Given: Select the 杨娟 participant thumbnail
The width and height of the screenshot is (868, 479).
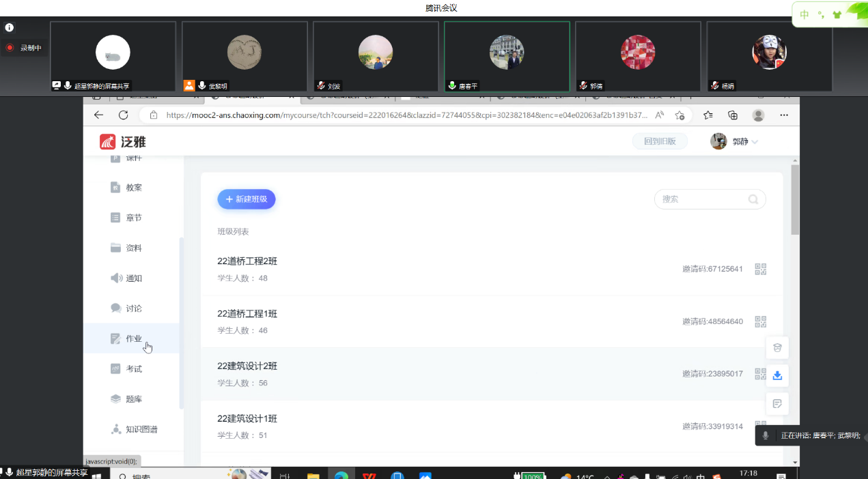Looking at the screenshot, I should [x=770, y=57].
